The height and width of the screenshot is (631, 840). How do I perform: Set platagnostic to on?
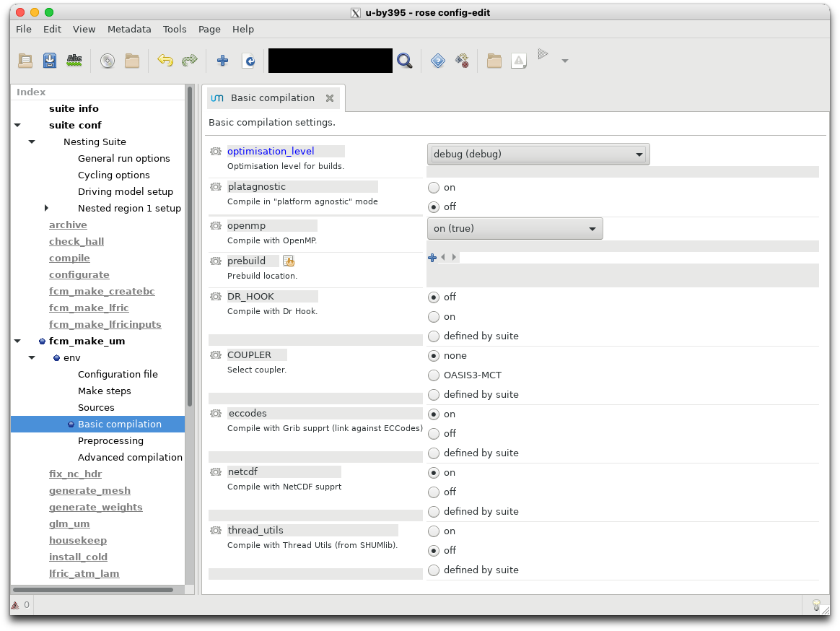[x=434, y=188]
